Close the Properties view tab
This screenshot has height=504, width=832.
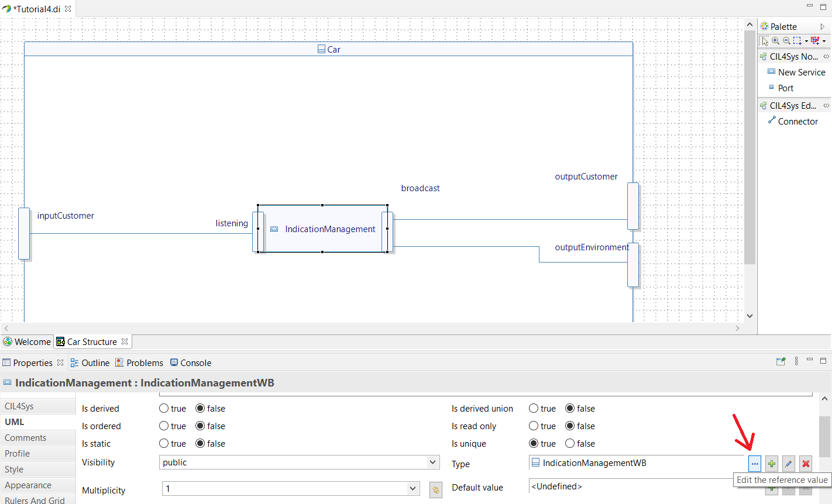coord(60,363)
